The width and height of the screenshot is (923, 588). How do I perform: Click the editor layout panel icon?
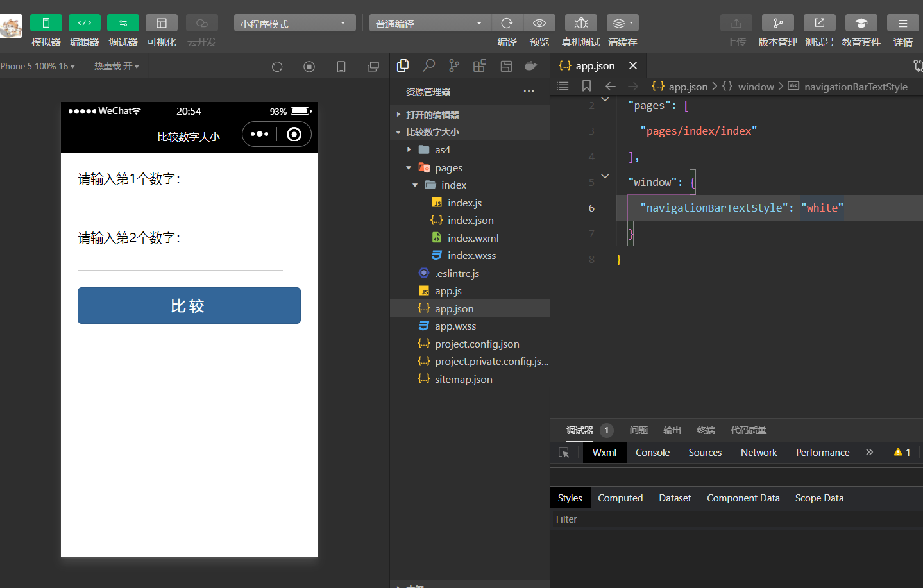[x=506, y=65]
